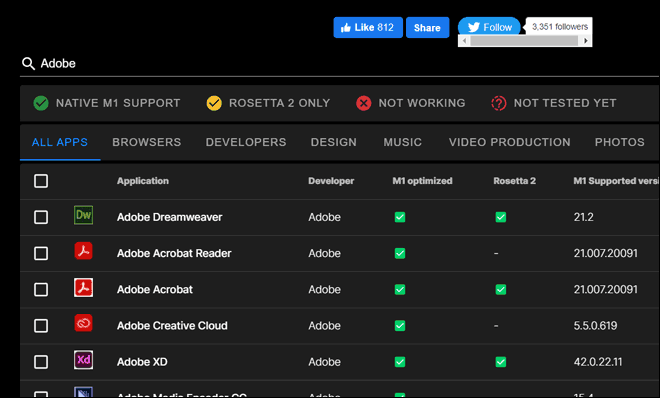
Task: Check the Adobe Creative Cloud row checkbox
Action: (41, 326)
